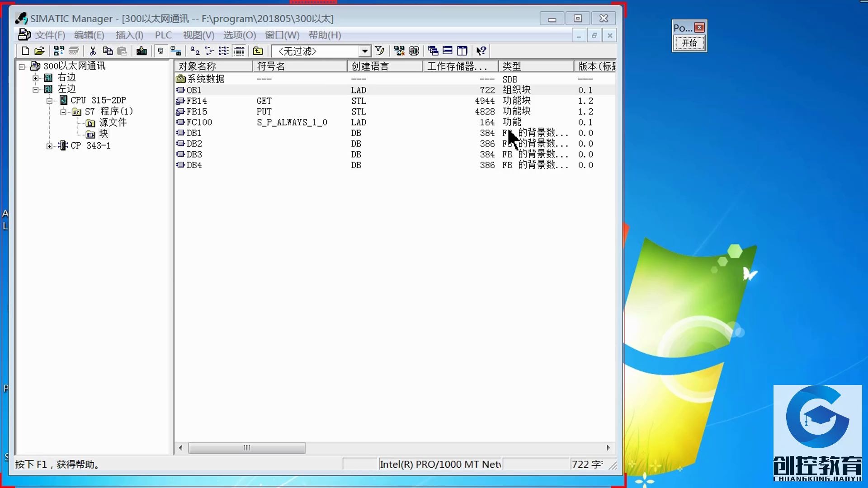Click the Up One Level toolbar icon
868x488 pixels.
258,51
